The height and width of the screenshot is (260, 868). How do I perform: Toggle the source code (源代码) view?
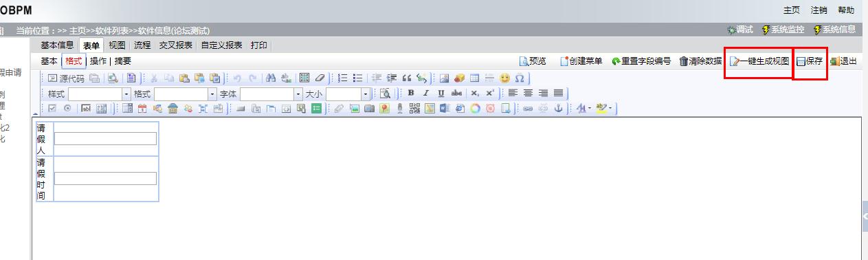click(67, 78)
